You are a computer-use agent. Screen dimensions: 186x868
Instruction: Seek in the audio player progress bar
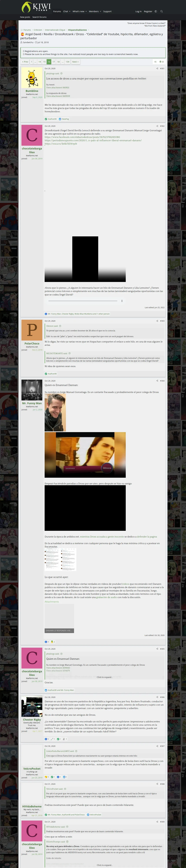point(83,301)
